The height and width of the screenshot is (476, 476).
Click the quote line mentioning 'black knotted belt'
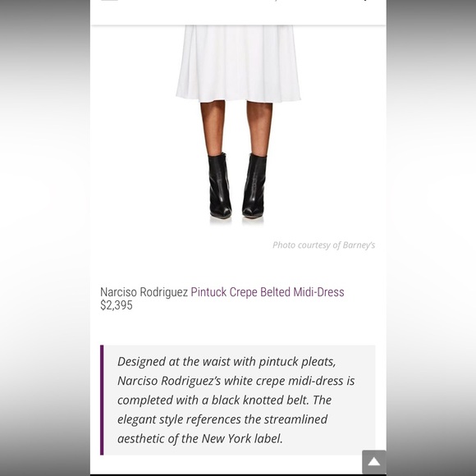[x=224, y=400]
